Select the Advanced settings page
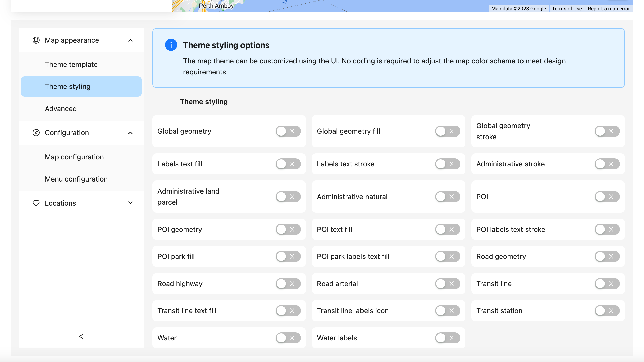This screenshot has height=362, width=644. [61, 109]
